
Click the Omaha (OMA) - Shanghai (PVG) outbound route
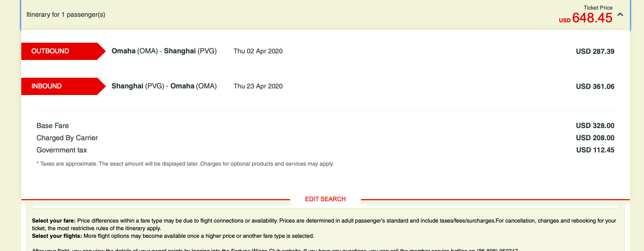[164, 51]
